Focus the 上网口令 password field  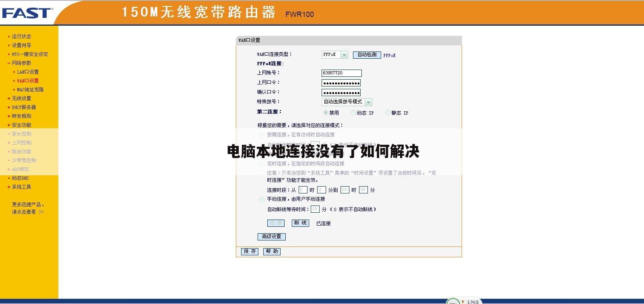tap(341, 83)
